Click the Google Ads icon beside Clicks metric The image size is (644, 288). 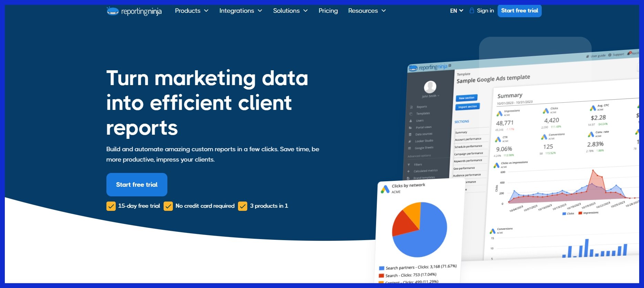[546, 111]
